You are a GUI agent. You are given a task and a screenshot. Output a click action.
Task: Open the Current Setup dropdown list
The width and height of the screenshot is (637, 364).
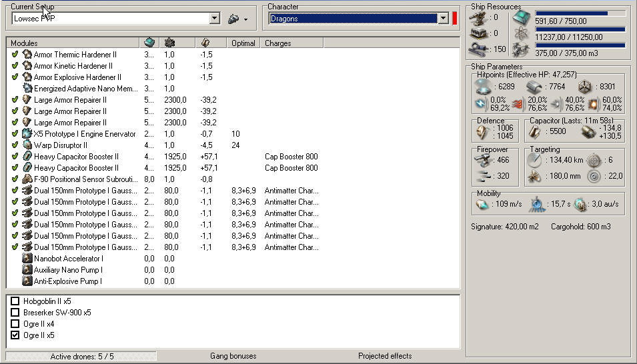(x=215, y=19)
